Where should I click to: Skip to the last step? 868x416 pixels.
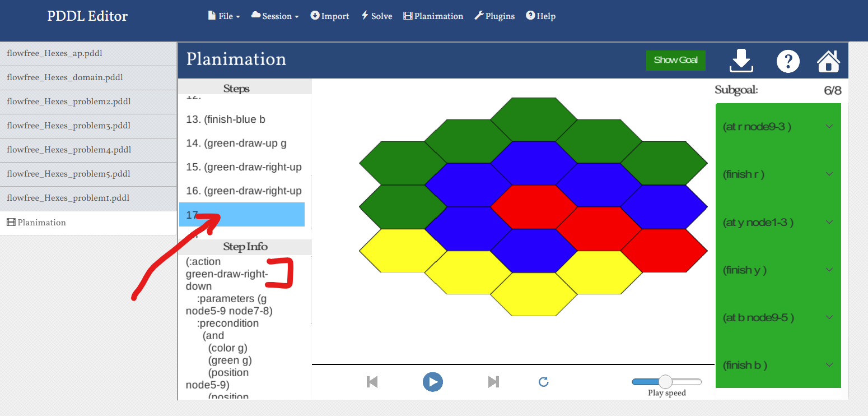click(x=493, y=382)
